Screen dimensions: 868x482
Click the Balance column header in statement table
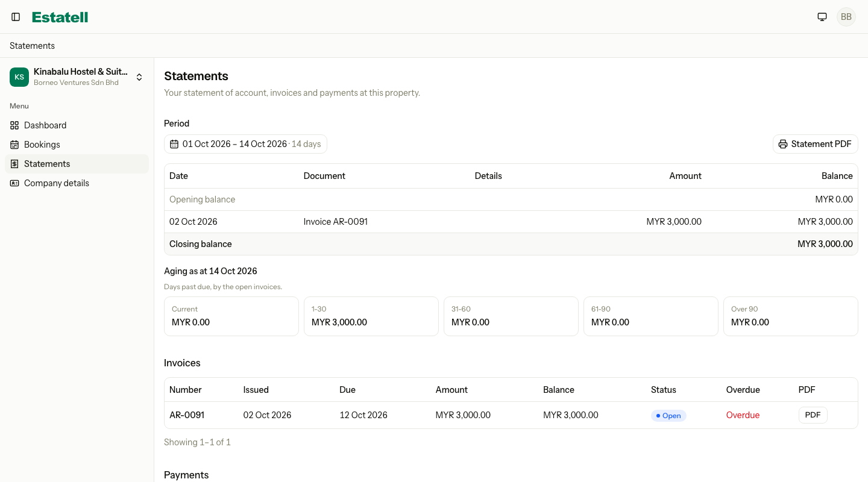[837, 176]
